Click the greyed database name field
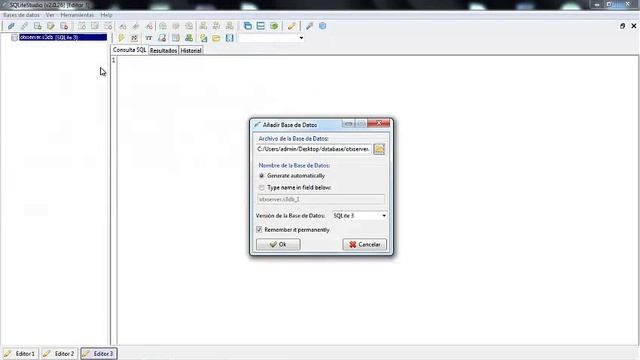The height and width of the screenshot is (360, 640). [x=321, y=199]
